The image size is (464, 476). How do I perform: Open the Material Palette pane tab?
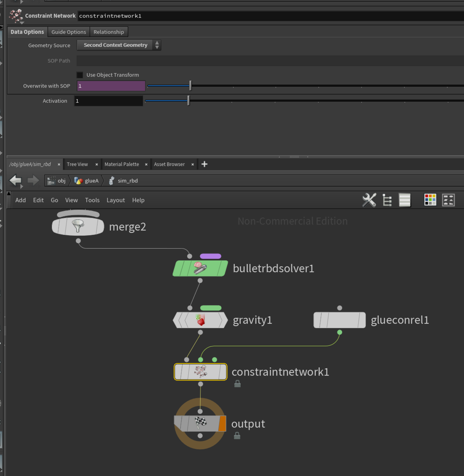click(122, 164)
